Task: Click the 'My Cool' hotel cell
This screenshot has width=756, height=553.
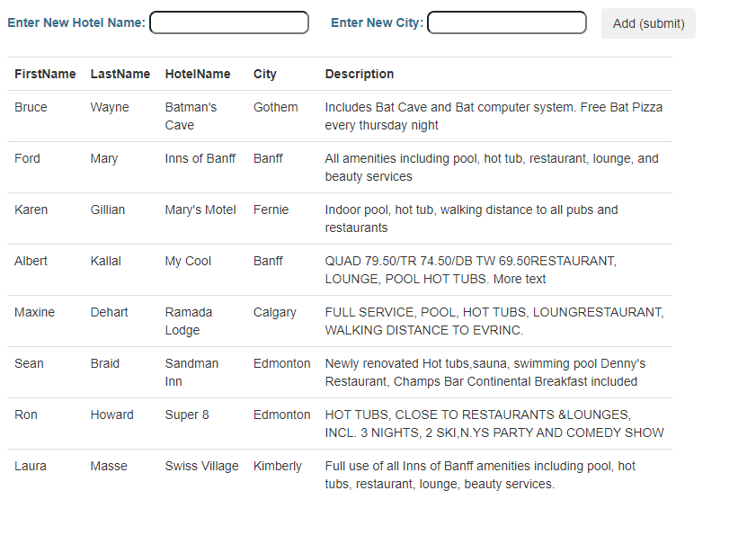Action: pos(188,261)
